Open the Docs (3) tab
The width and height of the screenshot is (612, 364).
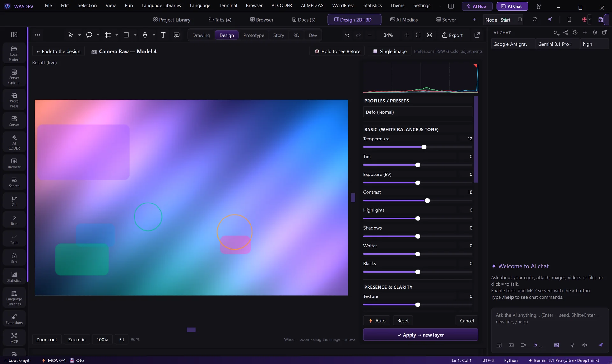coord(304,19)
